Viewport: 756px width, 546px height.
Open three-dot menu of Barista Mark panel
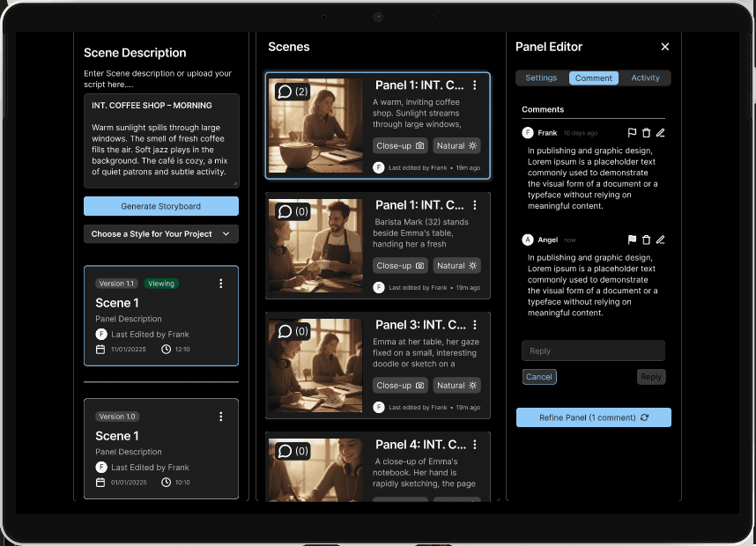click(x=475, y=205)
